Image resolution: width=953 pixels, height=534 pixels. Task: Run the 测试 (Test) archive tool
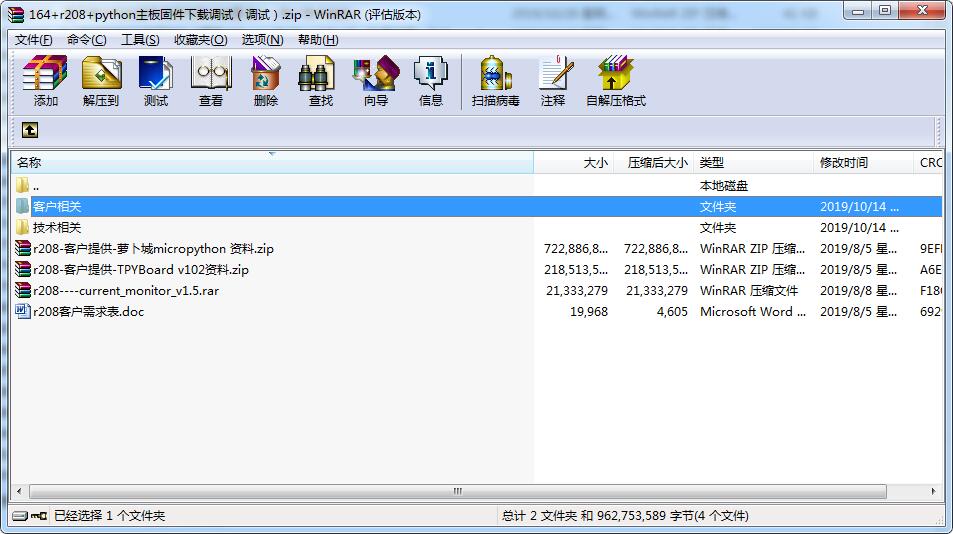pyautogui.click(x=156, y=81)
